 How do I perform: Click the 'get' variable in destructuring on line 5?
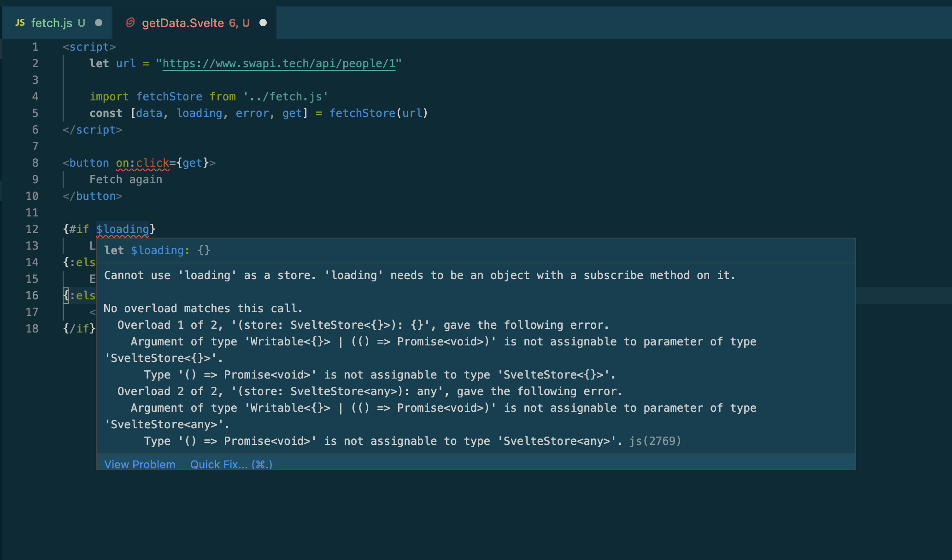(x=292, y=113)
